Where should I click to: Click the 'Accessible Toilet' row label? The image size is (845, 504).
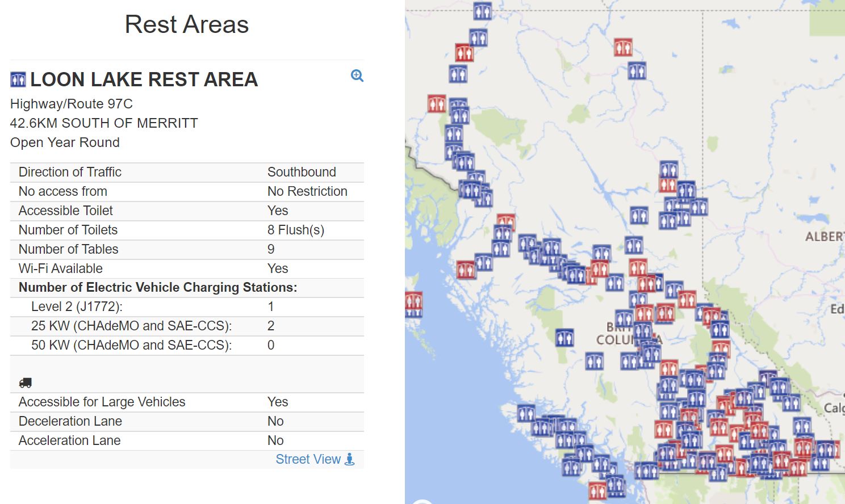66,211
